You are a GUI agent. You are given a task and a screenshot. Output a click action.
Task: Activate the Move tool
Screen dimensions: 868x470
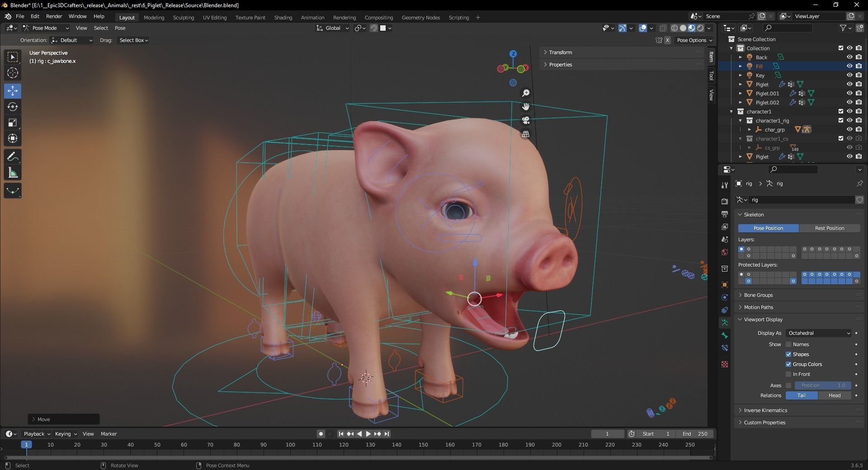pos(13,91)
